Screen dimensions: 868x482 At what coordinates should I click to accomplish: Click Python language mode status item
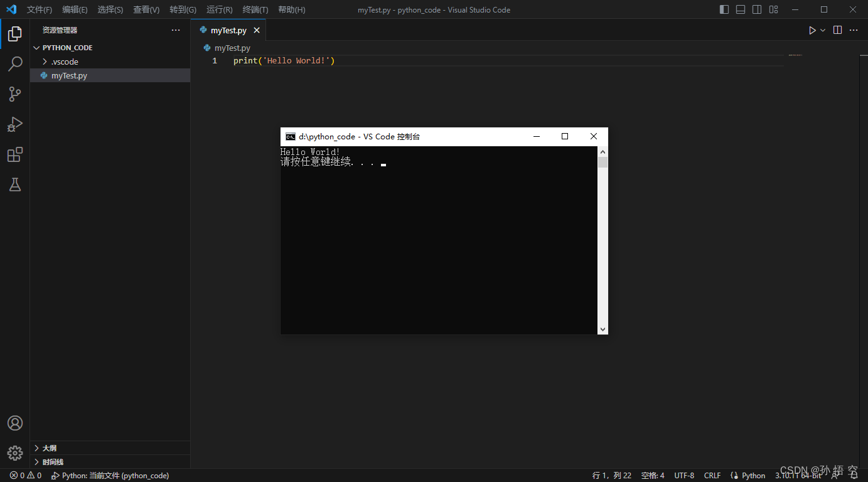pos(748,476)
